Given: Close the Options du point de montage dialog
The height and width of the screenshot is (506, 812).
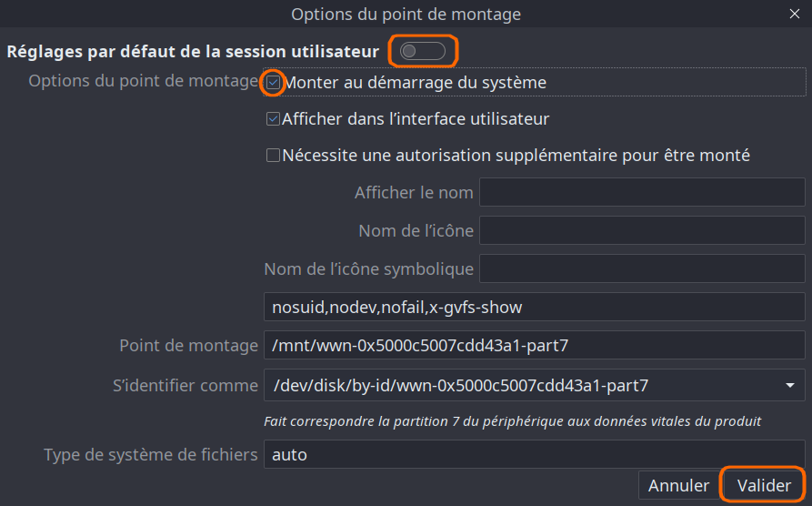Looking at the screenshot, I should [795, 14].
